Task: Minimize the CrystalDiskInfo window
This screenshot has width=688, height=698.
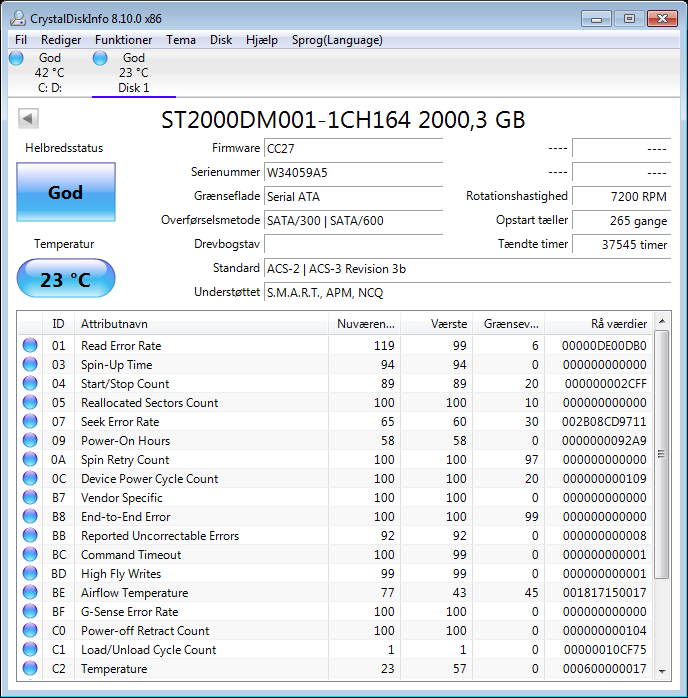Action: pos(596,19)
